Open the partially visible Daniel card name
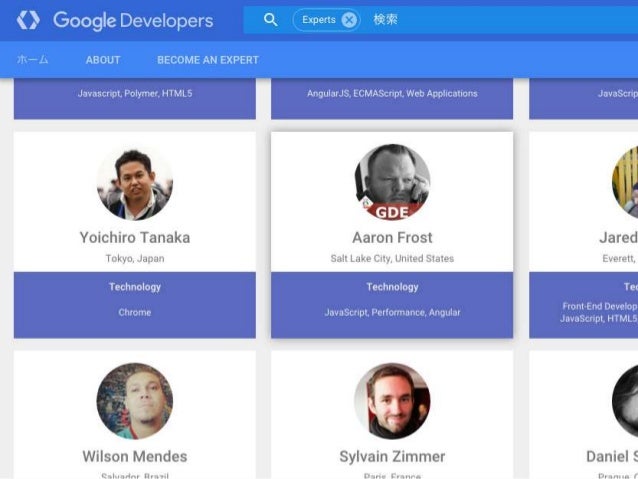This screenshot has height=479, width=638. (x=612, y=457)
